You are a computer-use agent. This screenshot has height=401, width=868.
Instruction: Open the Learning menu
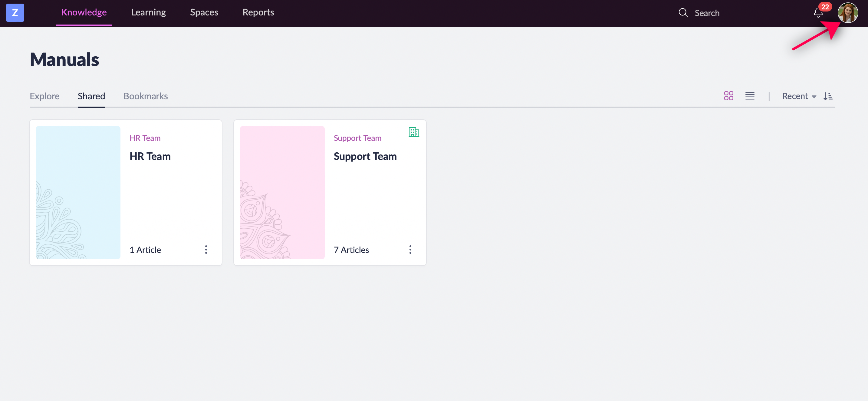point(148,12)
